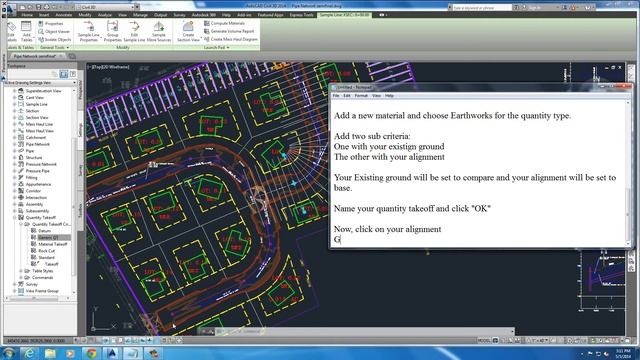The image size is (640, 360).
Task: Open Windows Explorer folder on the taskbar
Action: pos(50,353)
